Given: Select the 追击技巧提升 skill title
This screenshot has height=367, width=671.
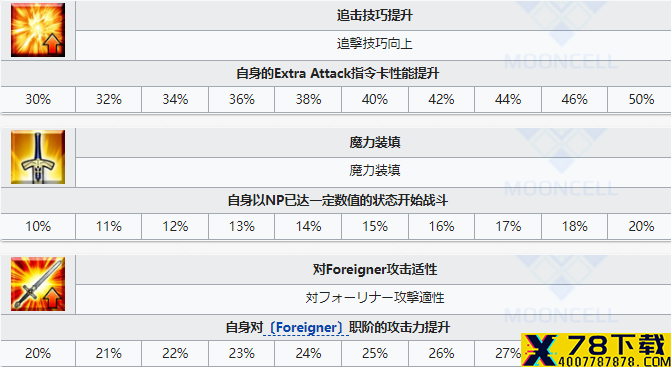Looking at the screenshot, I should pyautogui.click(x=375, y=16).
